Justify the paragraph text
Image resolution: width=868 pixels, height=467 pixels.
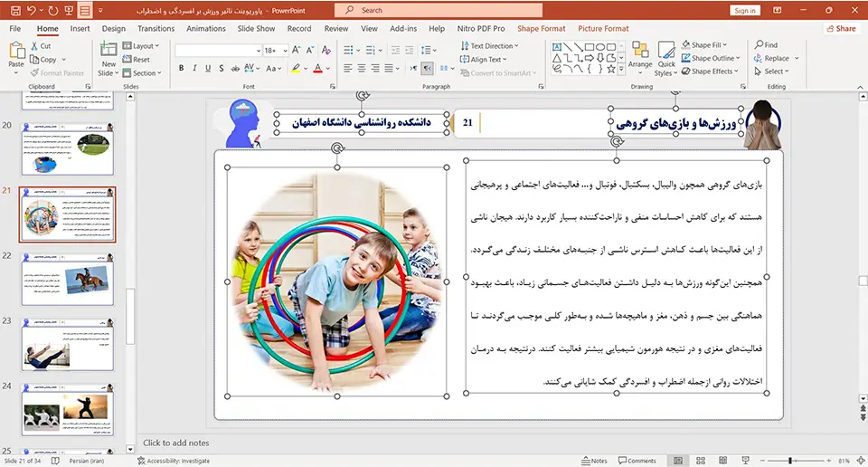click(x=389, y=68)
